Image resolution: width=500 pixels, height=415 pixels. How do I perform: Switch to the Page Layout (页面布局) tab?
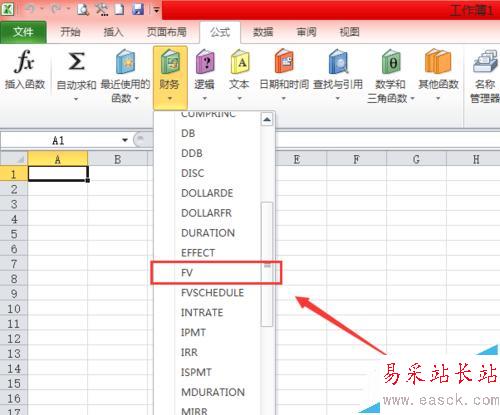[166, 32]
